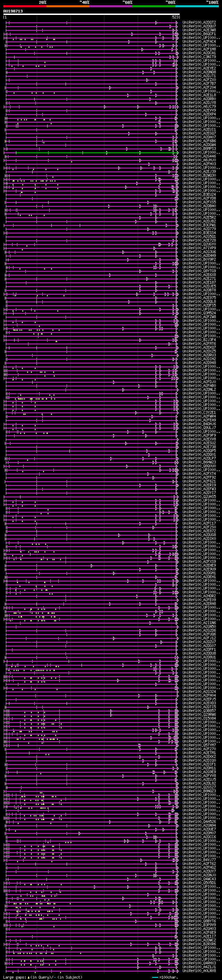This screenshot has height=980, width=222.
Task: Select the UniRef100_A2G446 label
Action: coord(199,156)
